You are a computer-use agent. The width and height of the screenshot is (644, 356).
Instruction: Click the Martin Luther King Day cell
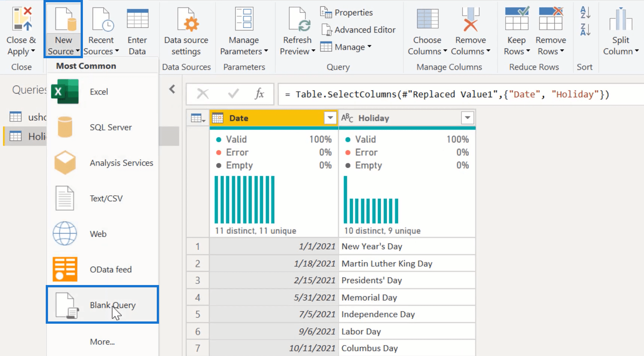(x=407, y=264)
